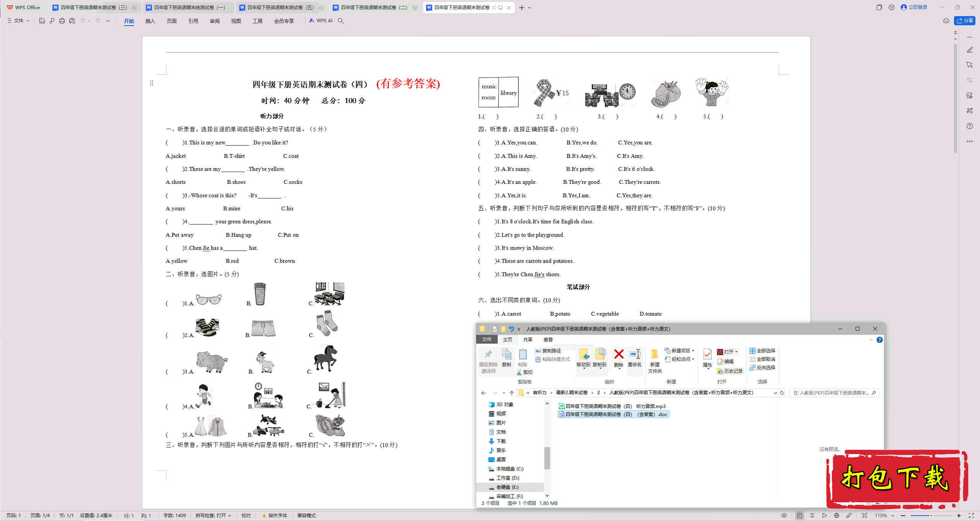Switch to page layout view in status bar

coord(800,516)
